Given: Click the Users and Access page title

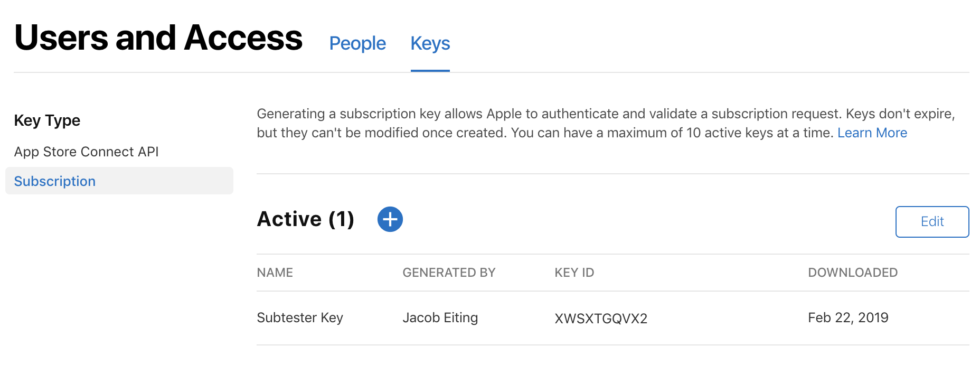Looking at the screenshot, I should click(158, 38).
